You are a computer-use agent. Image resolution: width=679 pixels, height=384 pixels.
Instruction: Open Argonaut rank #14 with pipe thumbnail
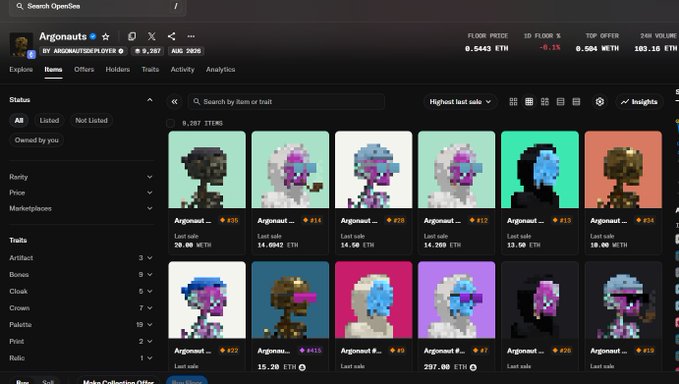[290, 170]
